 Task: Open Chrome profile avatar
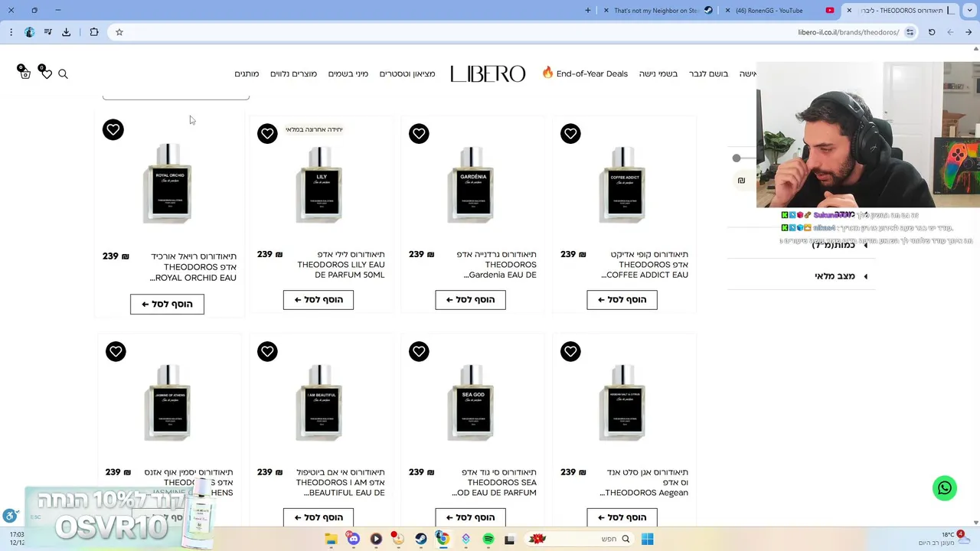click(x=29, y=32)
